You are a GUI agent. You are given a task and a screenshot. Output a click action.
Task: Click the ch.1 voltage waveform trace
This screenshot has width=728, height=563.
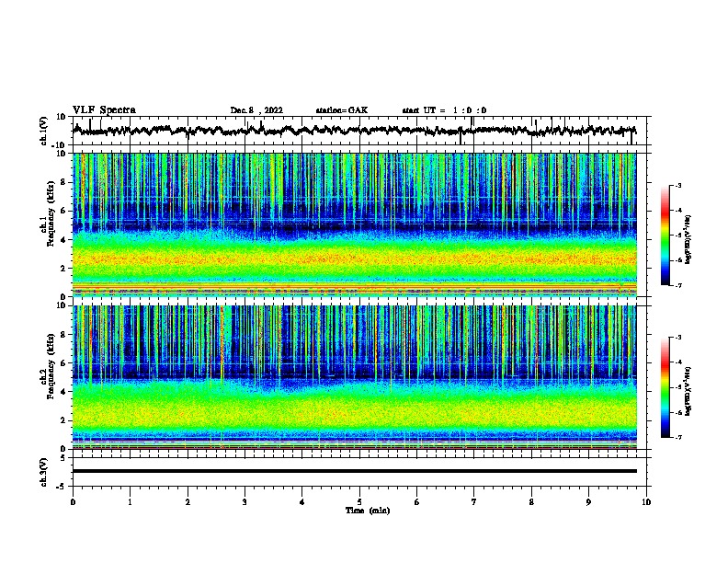tap(355, 131)
